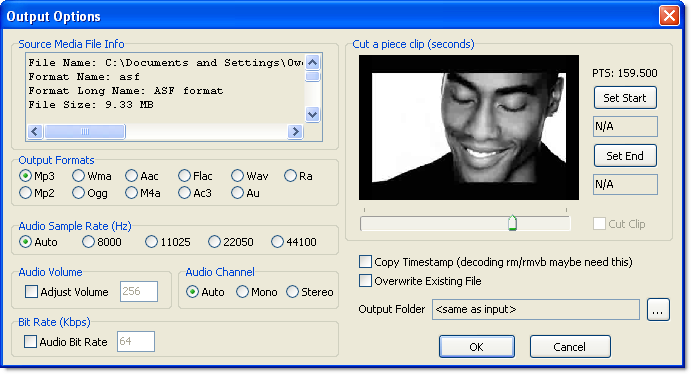Close the Output Options window
Viewport: 691px width, 374px height.
(x=669, y=16)
